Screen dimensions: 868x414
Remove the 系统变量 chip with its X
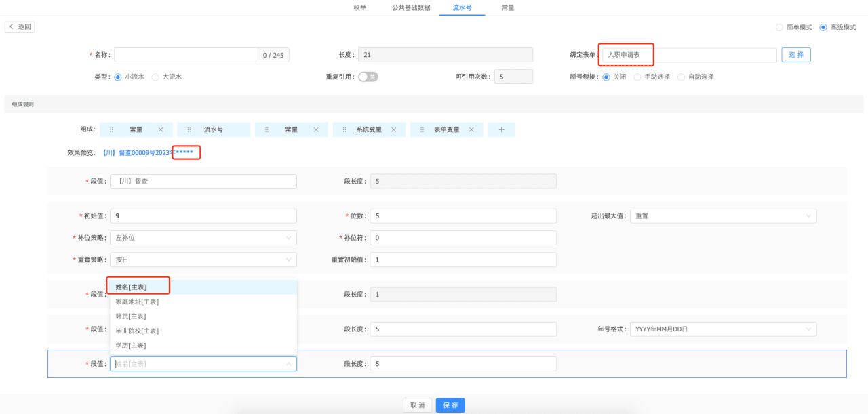click(x=393, y=129)
